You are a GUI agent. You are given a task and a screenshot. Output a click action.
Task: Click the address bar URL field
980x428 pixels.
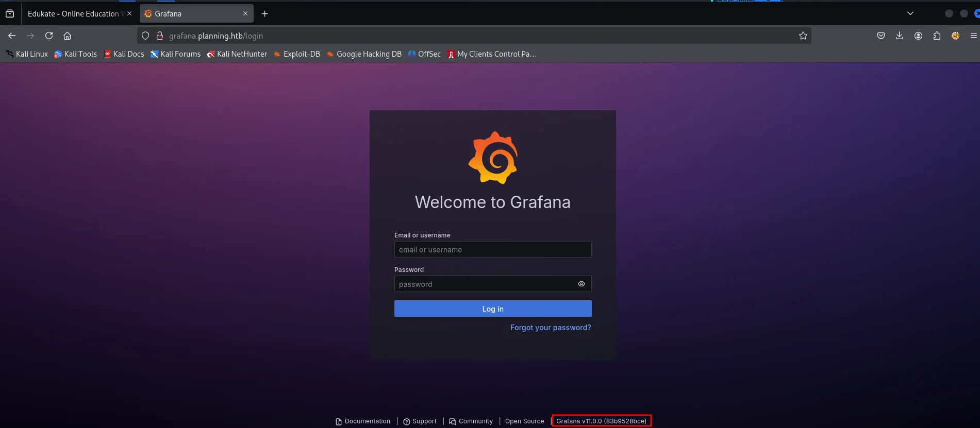[474, 36]
